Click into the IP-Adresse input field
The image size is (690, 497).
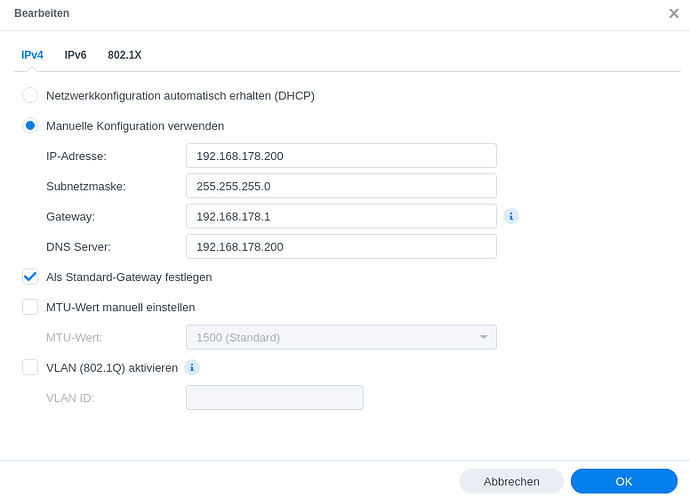click(341, 156)
